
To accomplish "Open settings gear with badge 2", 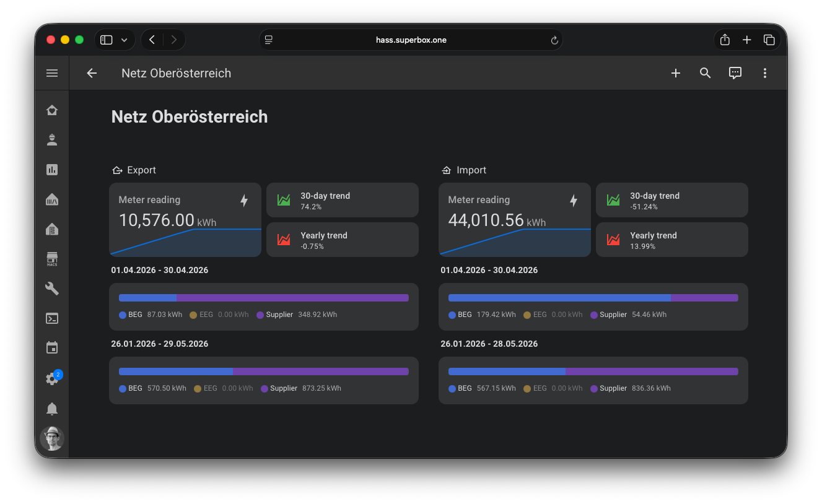I will pyautogui.click(x=52, y=378).
